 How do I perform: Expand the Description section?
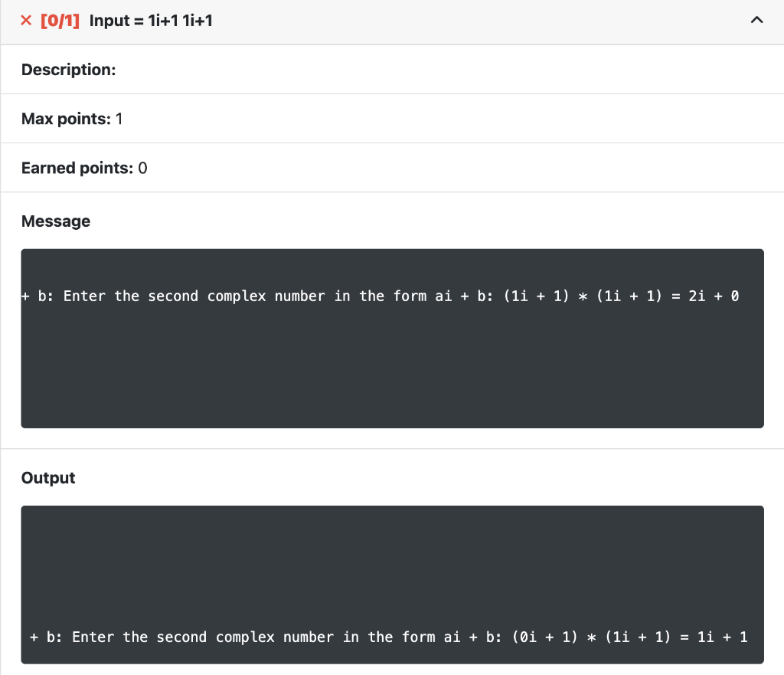(x=68, y=69)
